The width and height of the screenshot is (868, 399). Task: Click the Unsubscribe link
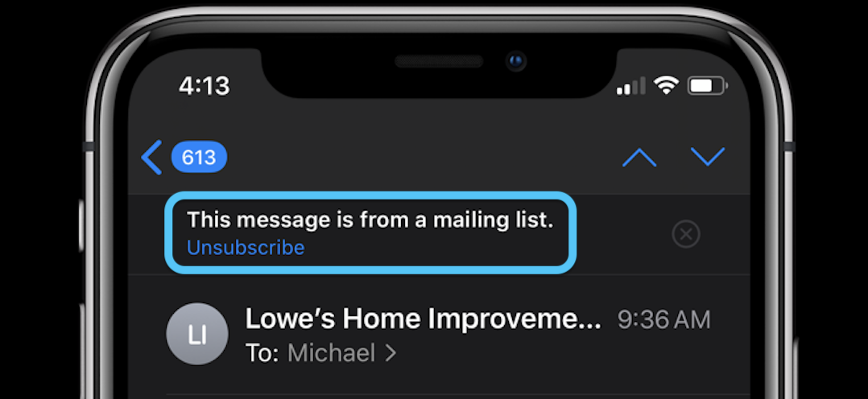click(246, 248)
